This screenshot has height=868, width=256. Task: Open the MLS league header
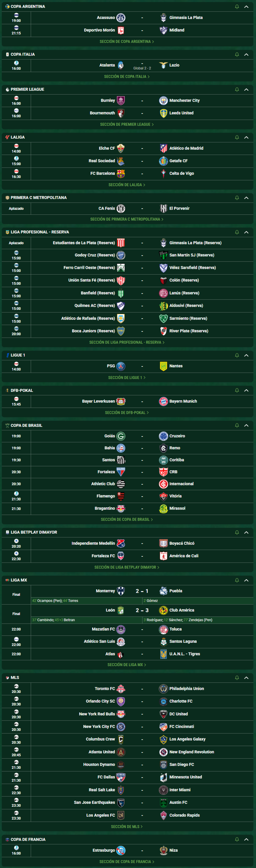pyautogui.click(x=15, y=678)
